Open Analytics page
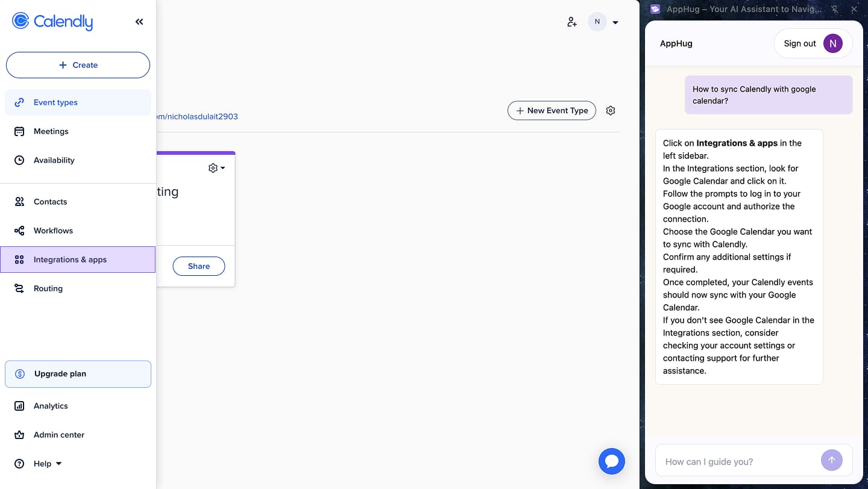 tap(78, 406)
